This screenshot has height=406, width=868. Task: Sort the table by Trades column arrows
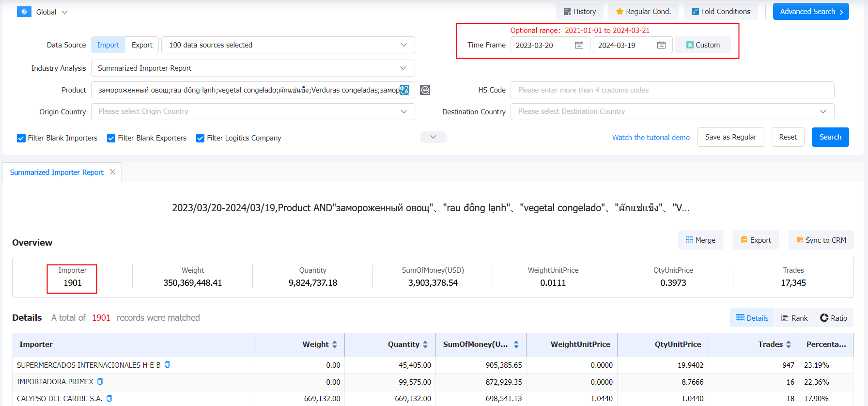point(789,344)
